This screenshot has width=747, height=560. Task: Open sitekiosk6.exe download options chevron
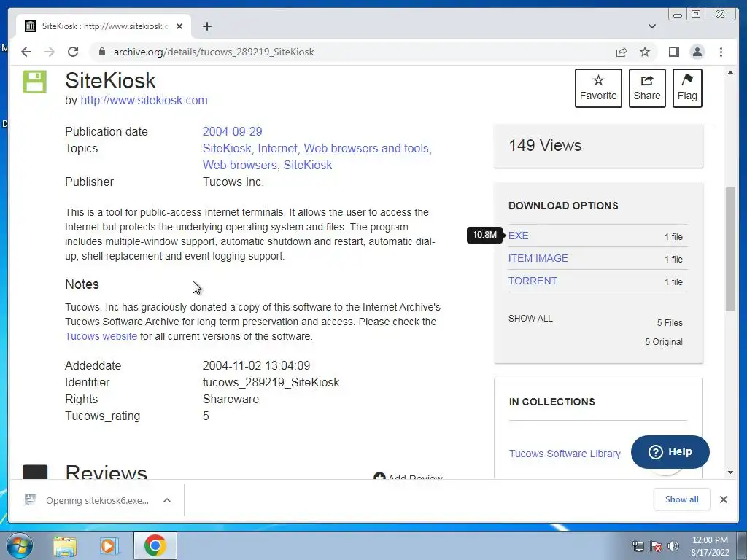tap(167, 500)
